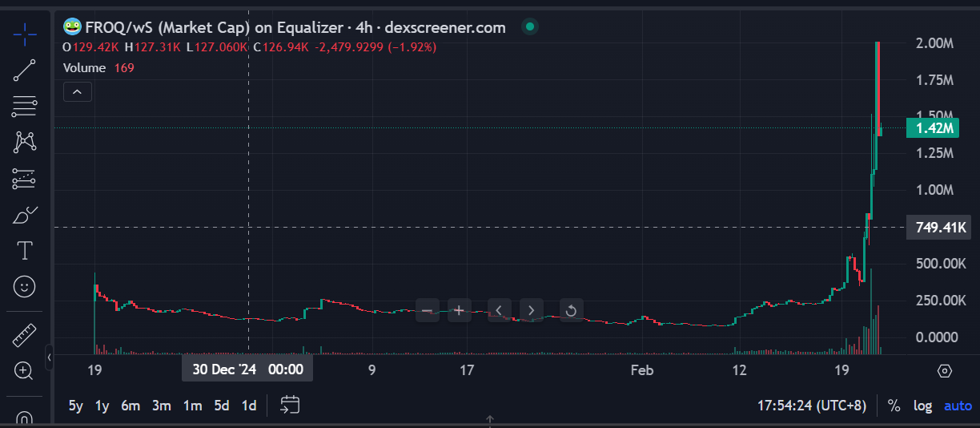980x428 pixels.
Task: Select the 3m date range
Action: tap(162, 406)
